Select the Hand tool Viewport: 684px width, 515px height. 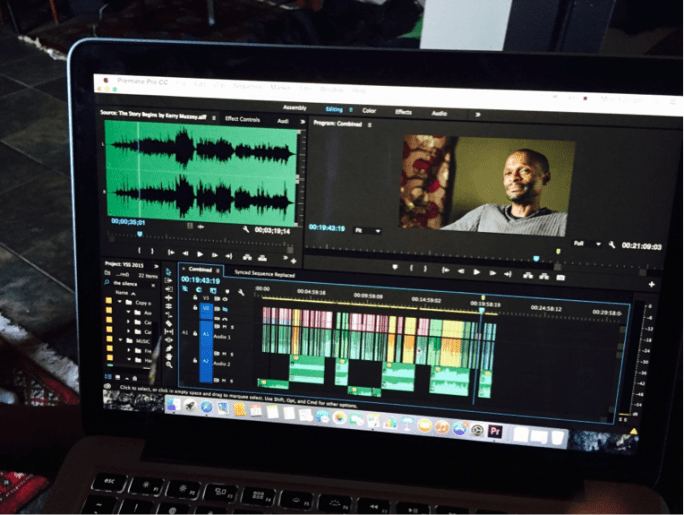pyautogui.click(x=170, y=355)
